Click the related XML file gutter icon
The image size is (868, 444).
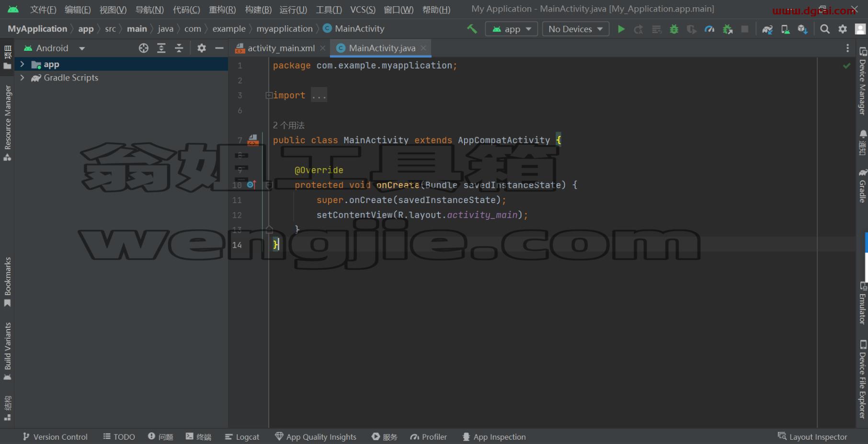[253, 140]
